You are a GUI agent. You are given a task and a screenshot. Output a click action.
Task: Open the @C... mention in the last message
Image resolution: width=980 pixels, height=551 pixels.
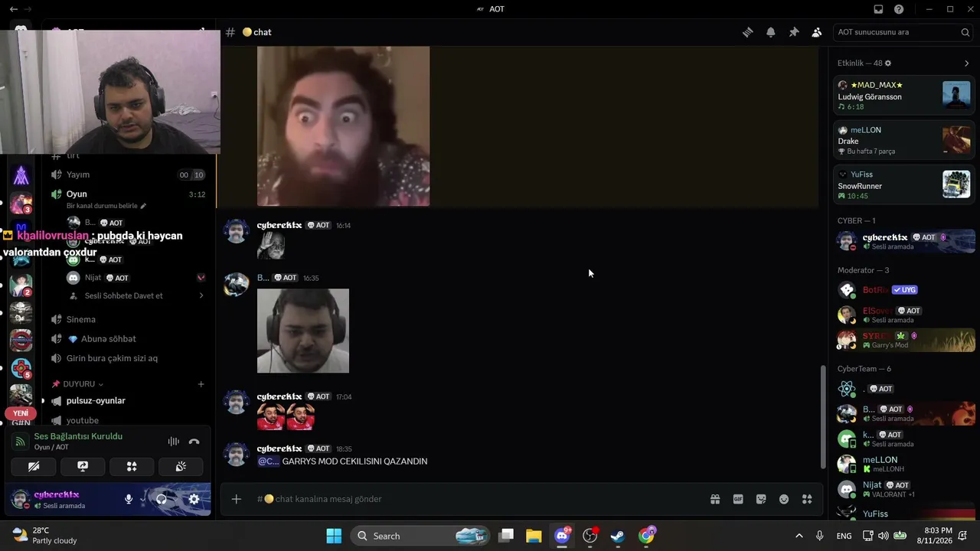[269, 461]
